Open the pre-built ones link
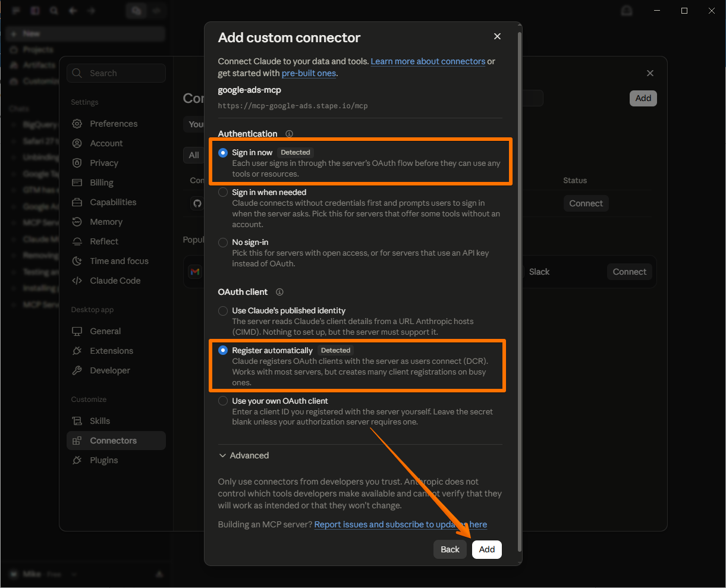This screenshot has width=726, height=588. click(309, 73)
